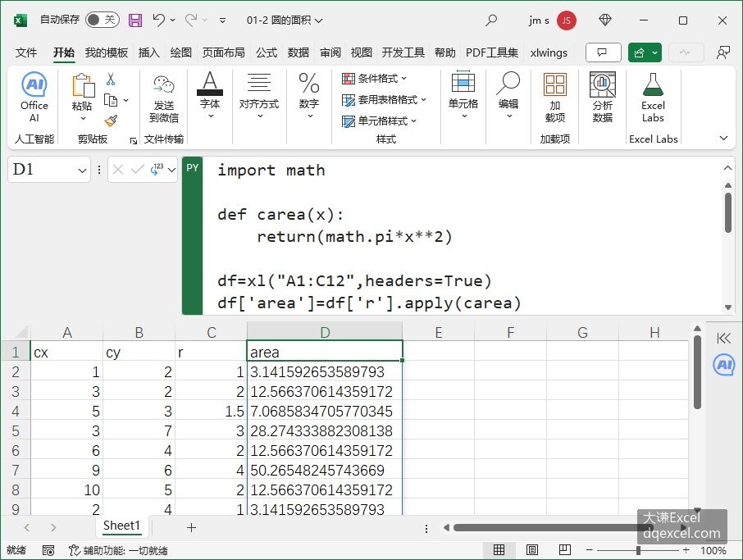Screen dimensions: 743x560
Task: Click the Select All corner triangle
Action: (21, 331)
